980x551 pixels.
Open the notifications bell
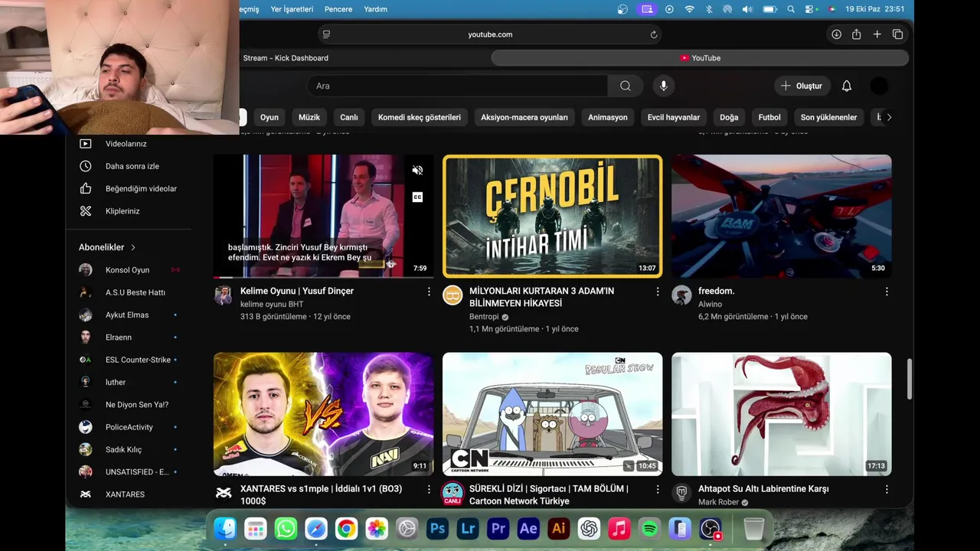[847, 86]
